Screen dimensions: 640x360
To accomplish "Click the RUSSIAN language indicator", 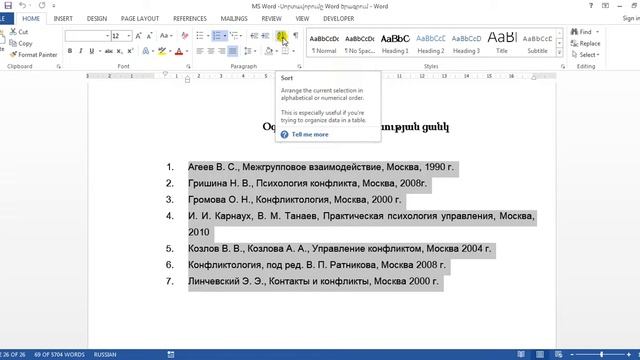I will coord(105,354).
